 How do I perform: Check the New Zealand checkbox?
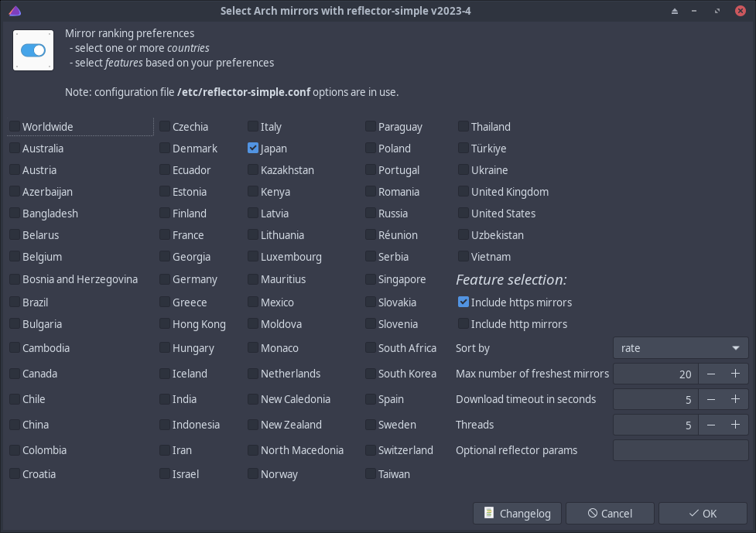click(x=253, y=425)
